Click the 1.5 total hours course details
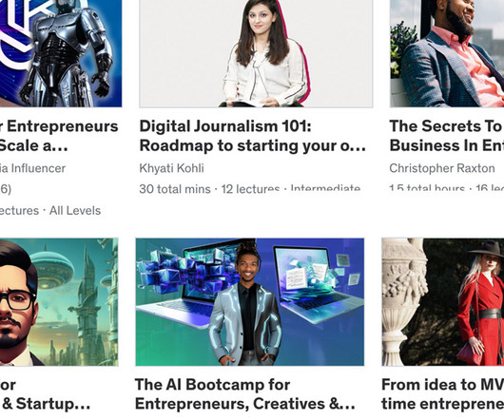 [427, 188]
